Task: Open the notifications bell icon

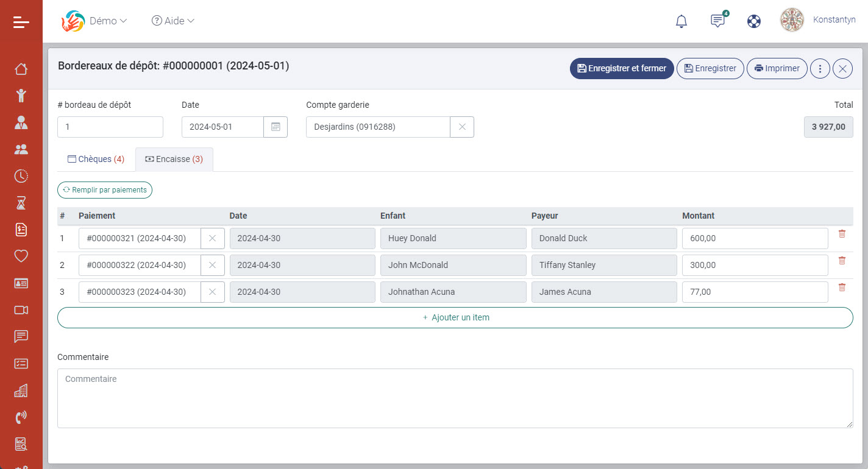Action: click(x=681, y=20)
